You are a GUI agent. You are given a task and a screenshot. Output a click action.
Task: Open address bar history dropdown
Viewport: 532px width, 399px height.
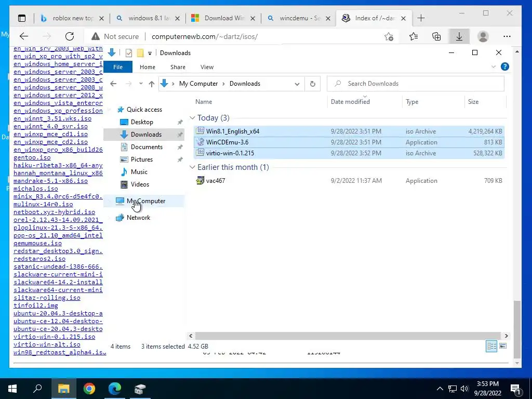point(297,84)
